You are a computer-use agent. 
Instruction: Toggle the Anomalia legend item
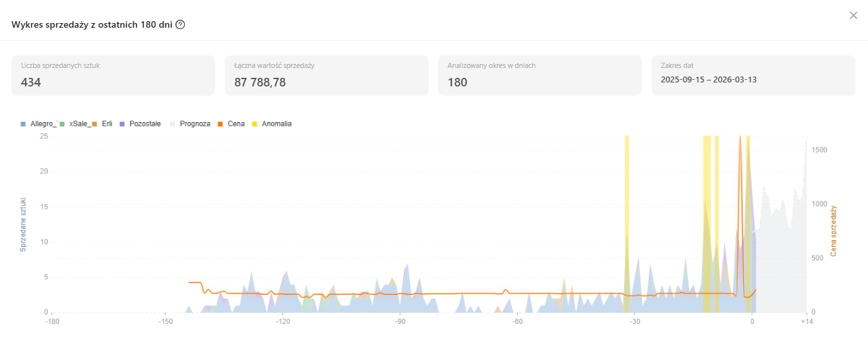(276, 124)
